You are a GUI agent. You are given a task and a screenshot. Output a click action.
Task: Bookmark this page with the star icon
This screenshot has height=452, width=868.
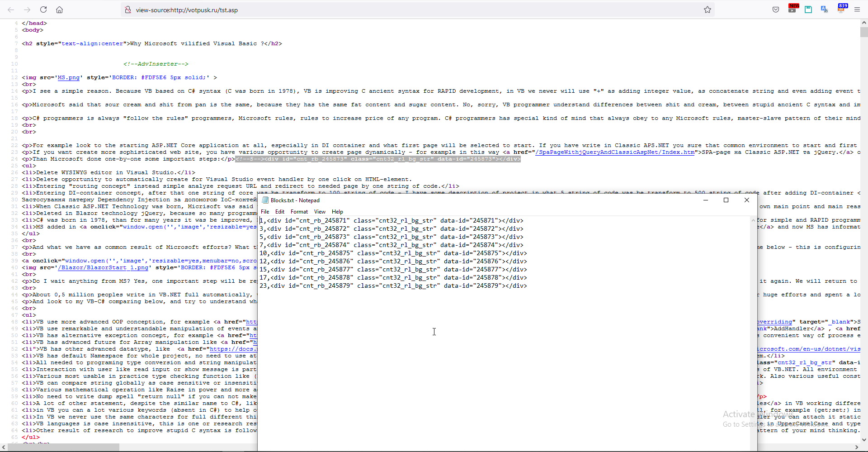pos(708,10)
